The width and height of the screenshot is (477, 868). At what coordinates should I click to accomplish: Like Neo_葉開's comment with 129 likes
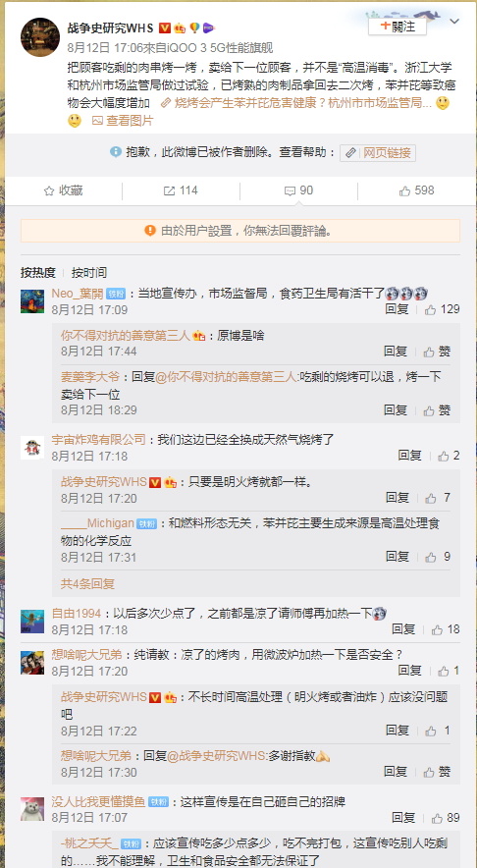click(x=431, y=309)
